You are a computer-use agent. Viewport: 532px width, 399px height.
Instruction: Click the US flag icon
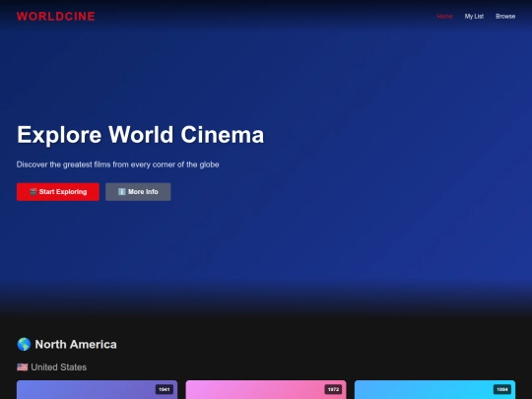(x=23, y=367)
